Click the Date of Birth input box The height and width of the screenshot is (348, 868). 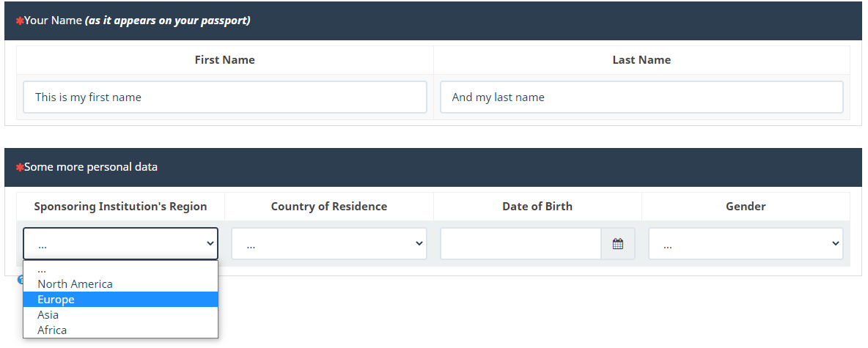pos(521,244)
